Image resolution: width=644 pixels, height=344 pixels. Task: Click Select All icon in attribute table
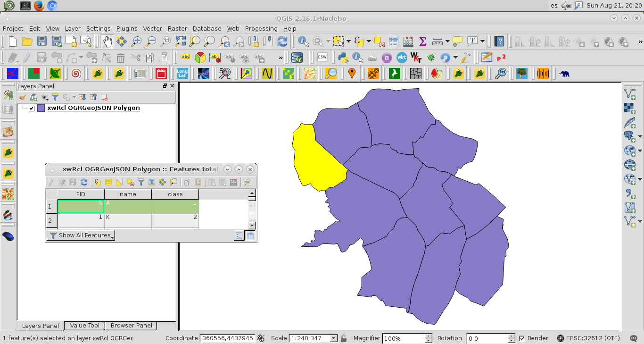pyautogui.click(x=108, y=182)
